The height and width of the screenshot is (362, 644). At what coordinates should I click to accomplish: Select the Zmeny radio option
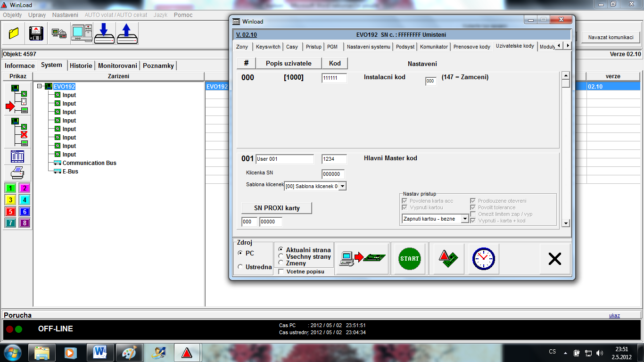pyautogui.click(x=281, y=263)
